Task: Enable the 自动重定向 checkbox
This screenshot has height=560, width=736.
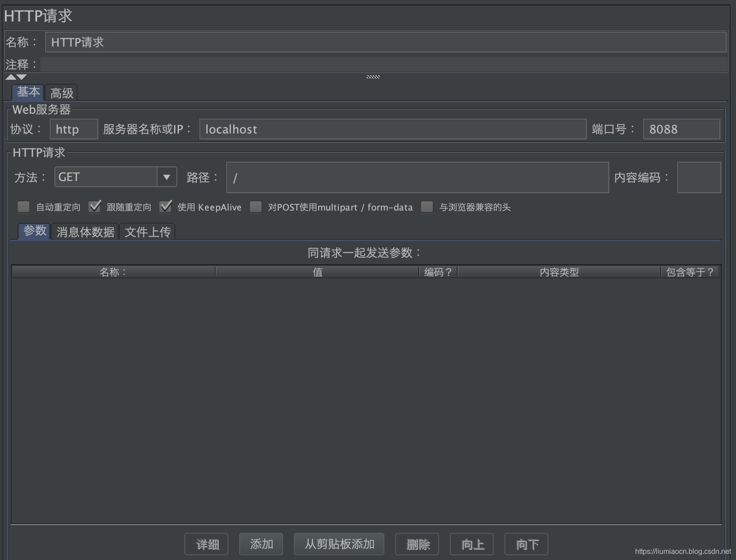Action: pyautogui.click(x=23, y=207)
